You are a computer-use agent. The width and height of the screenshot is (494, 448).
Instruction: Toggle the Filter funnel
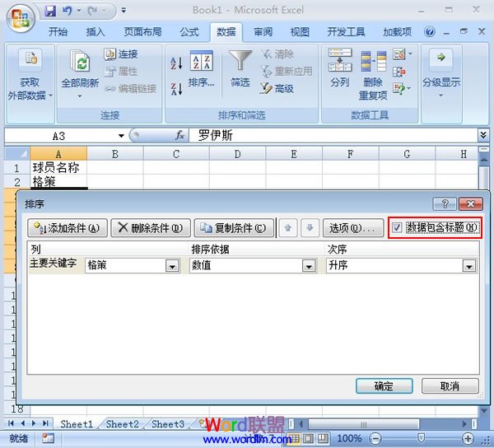(240, 60)
